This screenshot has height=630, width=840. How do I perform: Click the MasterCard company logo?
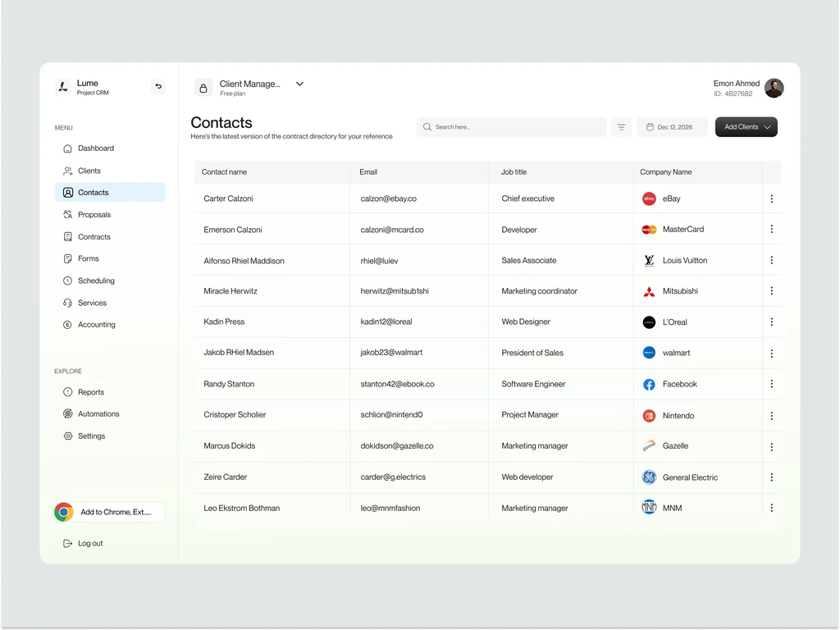coord(649,230)
